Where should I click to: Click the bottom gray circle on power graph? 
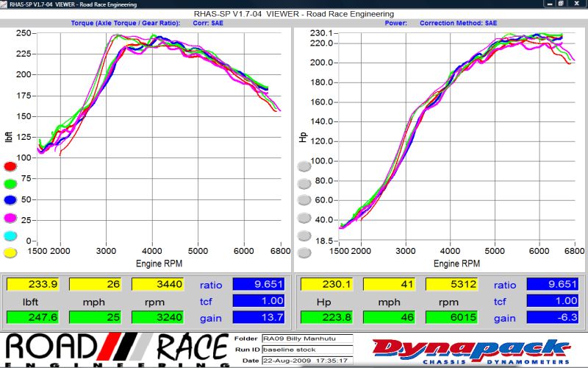pyautogui.click(x=304, y=252)
